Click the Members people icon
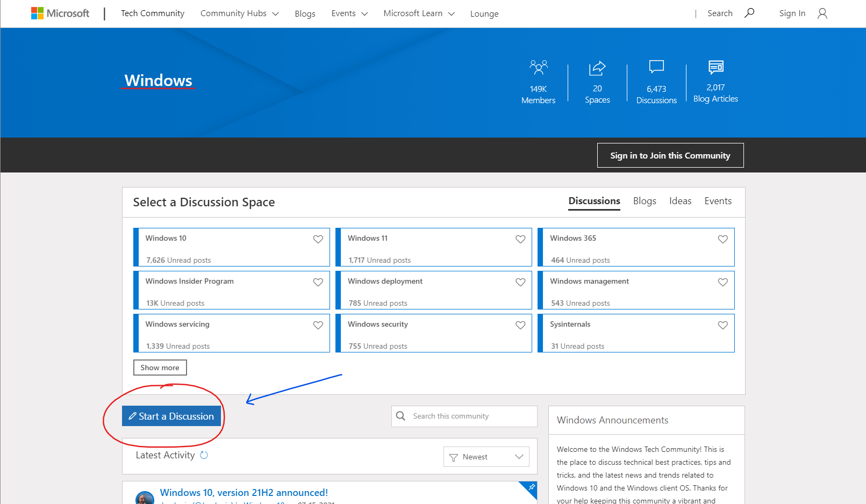This screenshot has height=504, width=866. click(538, 67)
